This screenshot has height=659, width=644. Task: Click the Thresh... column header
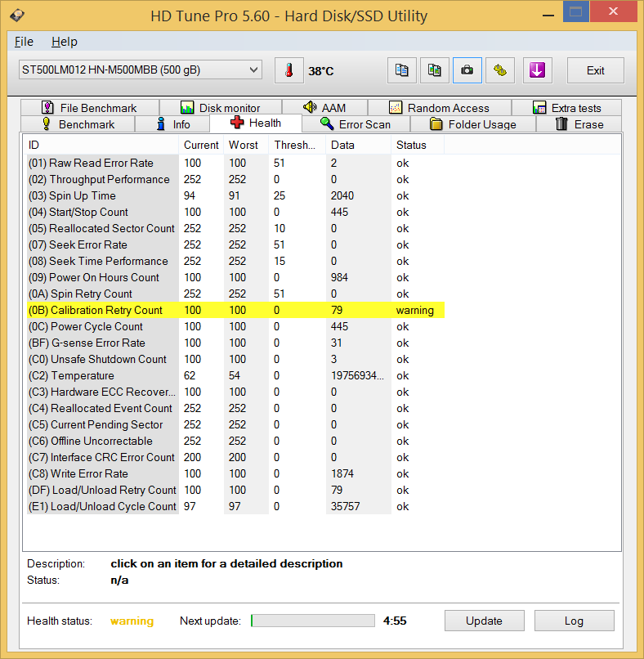coord(297,145)
